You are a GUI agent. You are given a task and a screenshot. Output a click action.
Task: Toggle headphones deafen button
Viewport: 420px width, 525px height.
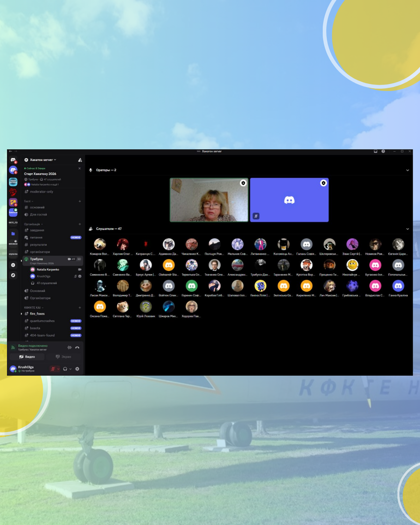(65, 369)
